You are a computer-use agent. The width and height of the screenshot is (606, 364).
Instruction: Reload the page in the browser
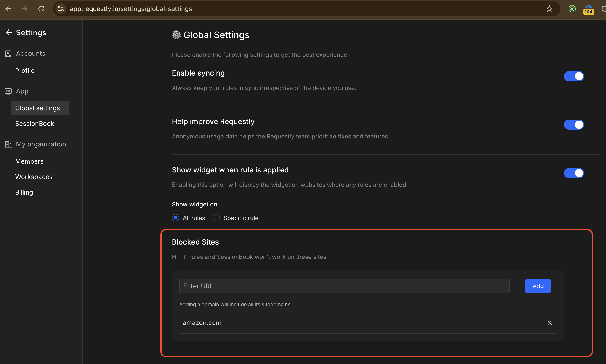coord(41,9)
